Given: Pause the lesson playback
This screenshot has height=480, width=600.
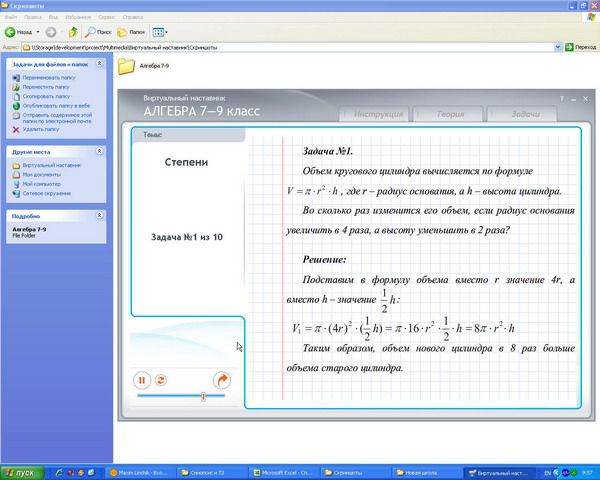Looking at the screenshot, I should [142, 380].
